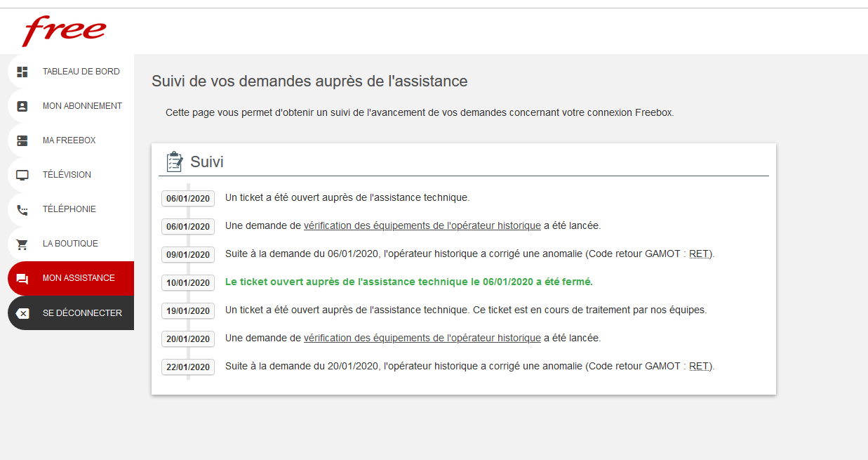
Task: Click the Free logo
Action: coord(65,31)
